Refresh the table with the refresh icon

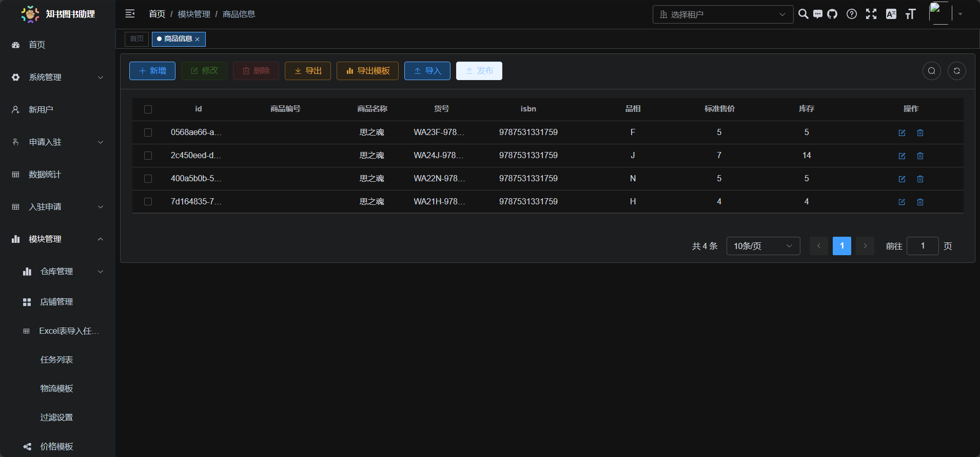(956, 71)
